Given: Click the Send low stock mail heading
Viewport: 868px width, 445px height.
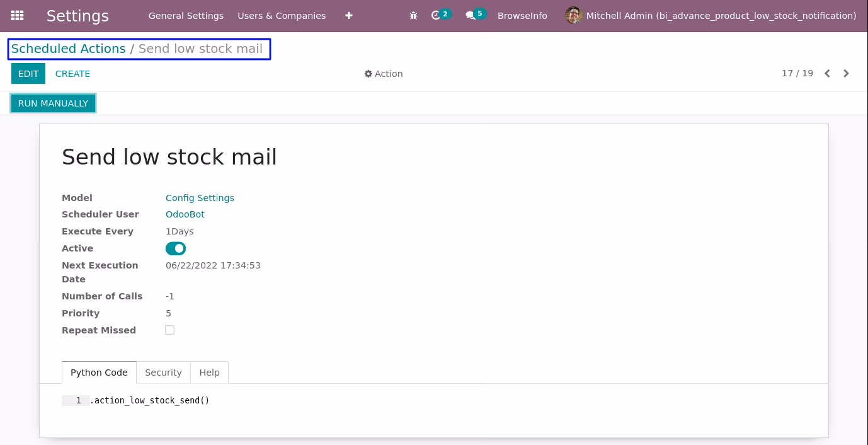Looking at the screenshot, I should 169,157.
